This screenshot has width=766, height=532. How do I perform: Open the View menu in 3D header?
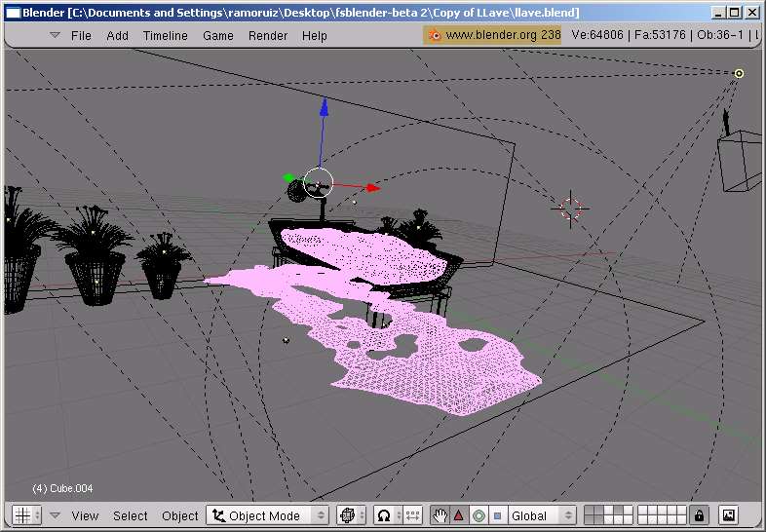tap(85, 515)
